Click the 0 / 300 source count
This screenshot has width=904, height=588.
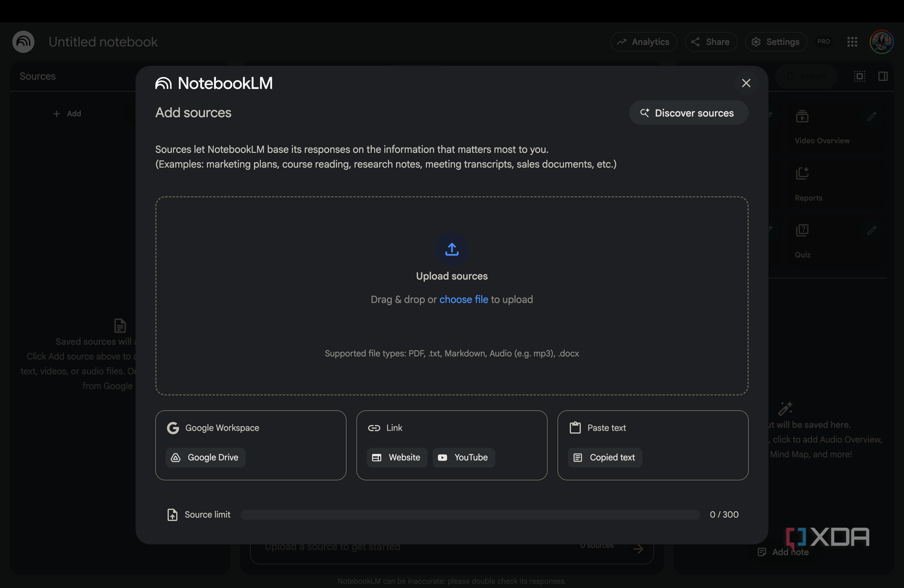724,515
